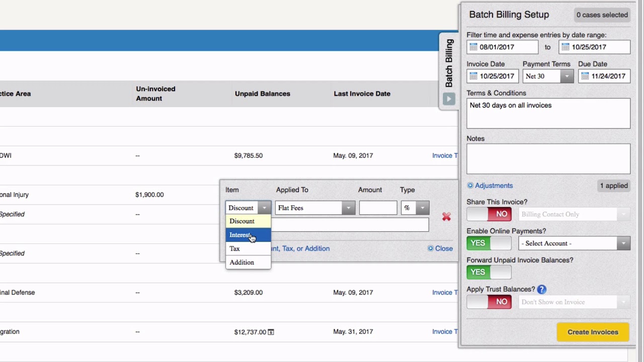644x362 pixels.
Task: Click the $3,209.00 unpaid balance
Action: 248,292
